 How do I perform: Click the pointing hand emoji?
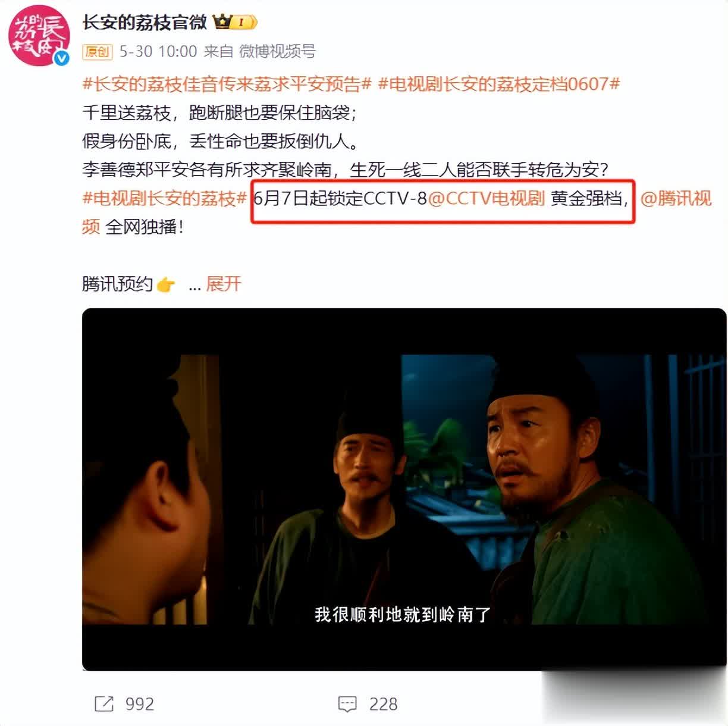coord(166,284)
